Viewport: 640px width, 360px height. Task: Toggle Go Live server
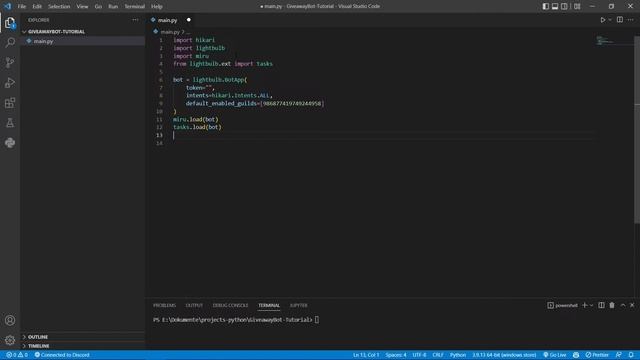555,355
